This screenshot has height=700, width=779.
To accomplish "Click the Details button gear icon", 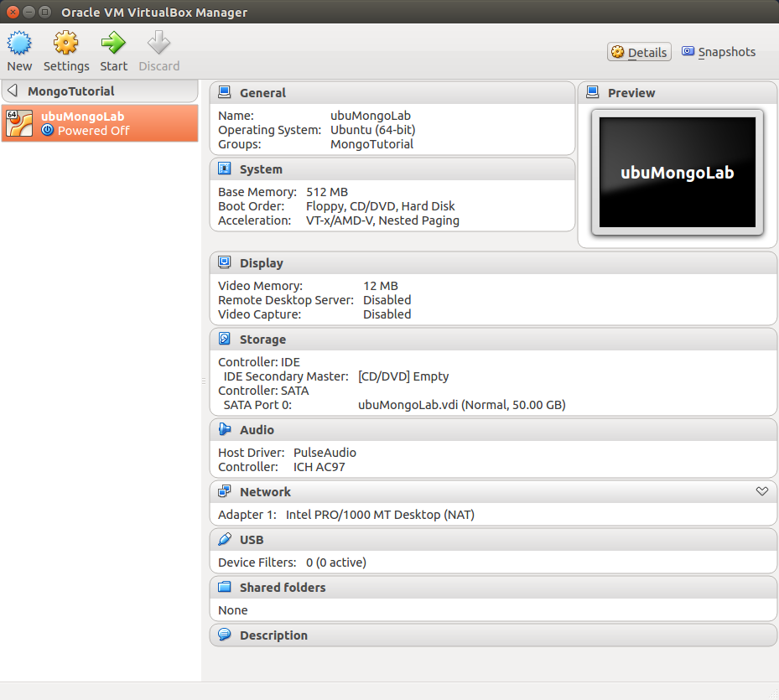I will click(x=617, y=52).
